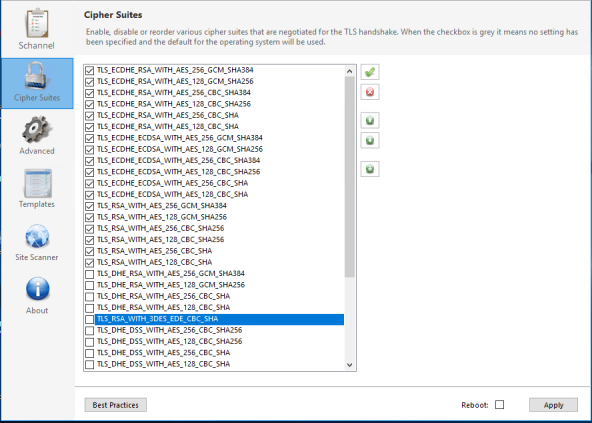Viewport: 592px width, 423px height.
Task: Apply the Best Practices configuration
Action: click(116, 405)
